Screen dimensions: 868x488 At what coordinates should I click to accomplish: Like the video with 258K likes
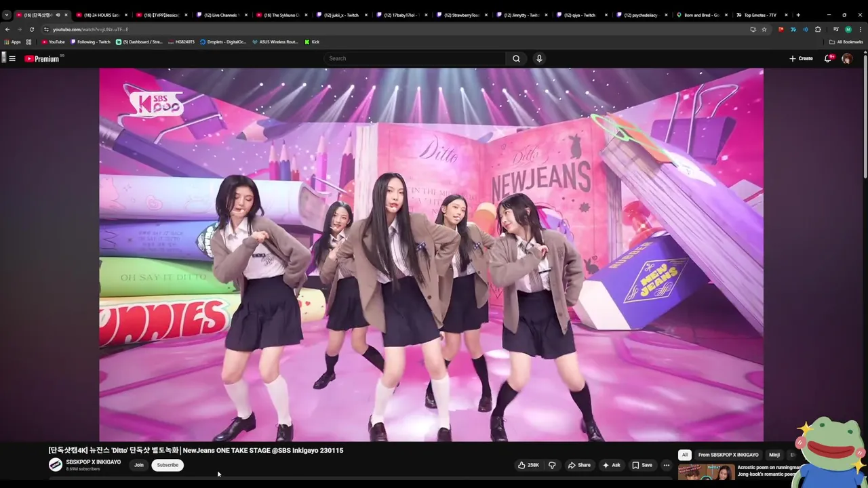tap(528, 465)
